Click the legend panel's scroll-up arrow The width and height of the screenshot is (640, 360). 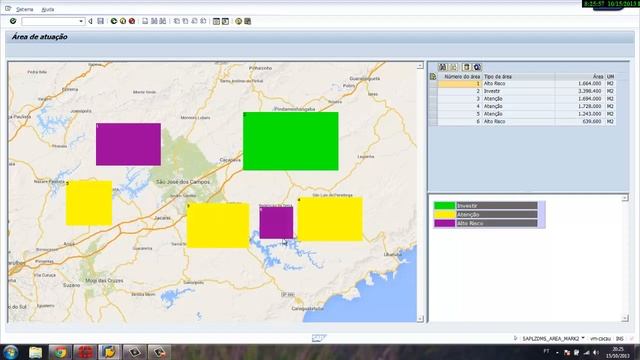pos(624,198)
